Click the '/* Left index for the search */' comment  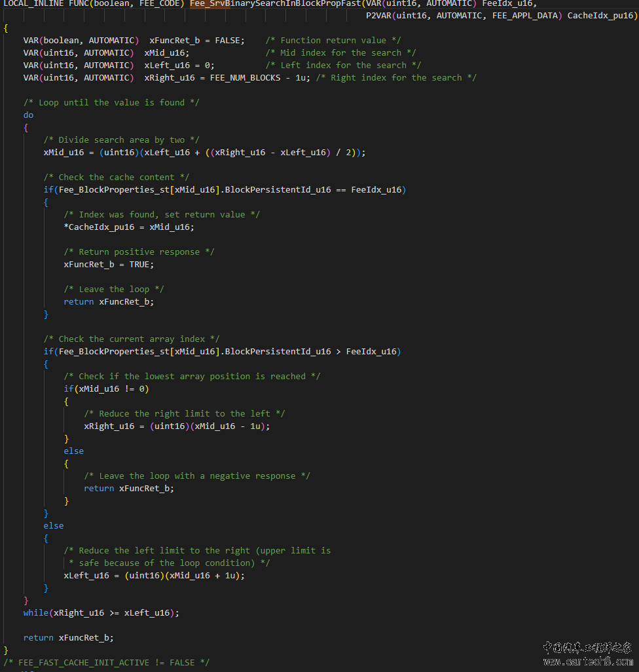coord(344,65)
